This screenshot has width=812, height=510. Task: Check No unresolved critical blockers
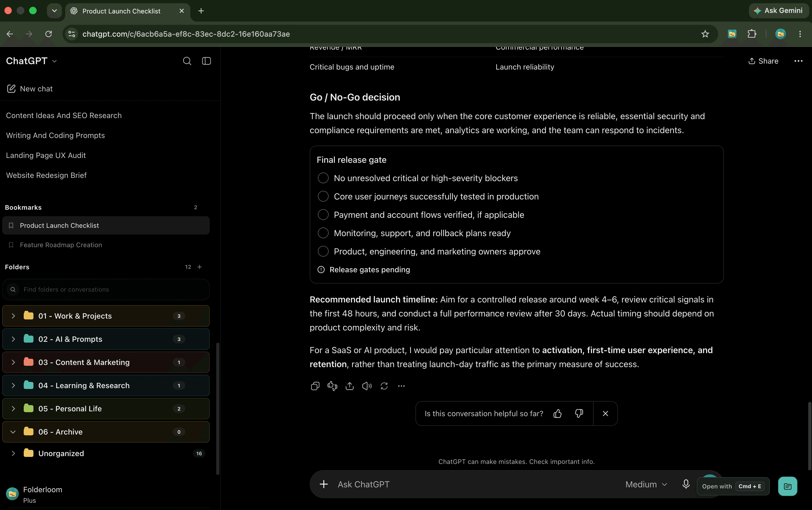(x=323, y=178)
